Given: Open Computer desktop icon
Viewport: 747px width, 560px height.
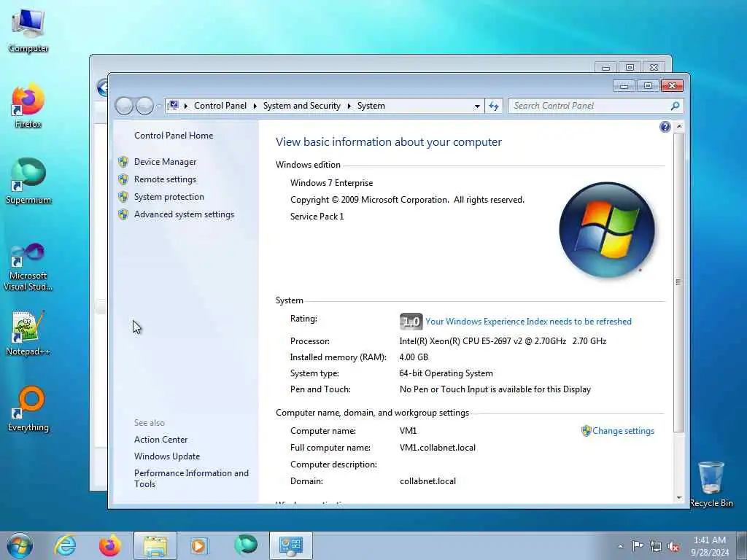Looking at the screenshot, I should click(x=28, y=31).
